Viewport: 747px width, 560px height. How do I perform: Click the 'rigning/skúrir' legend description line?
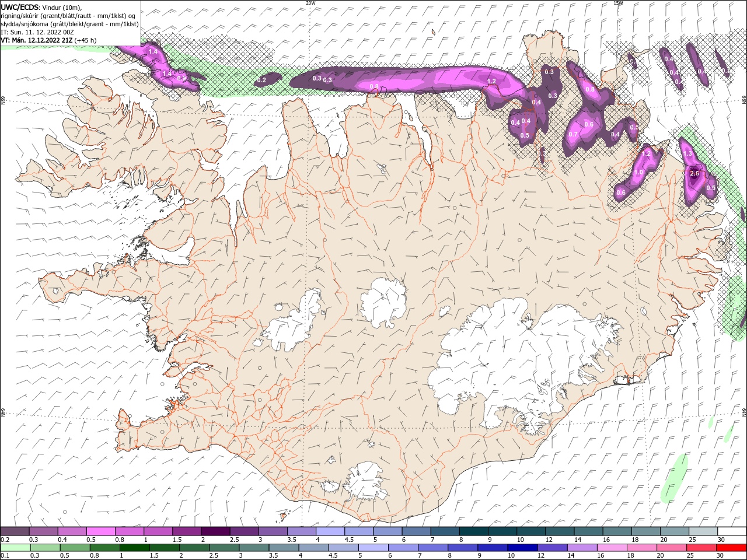[68, 16]
